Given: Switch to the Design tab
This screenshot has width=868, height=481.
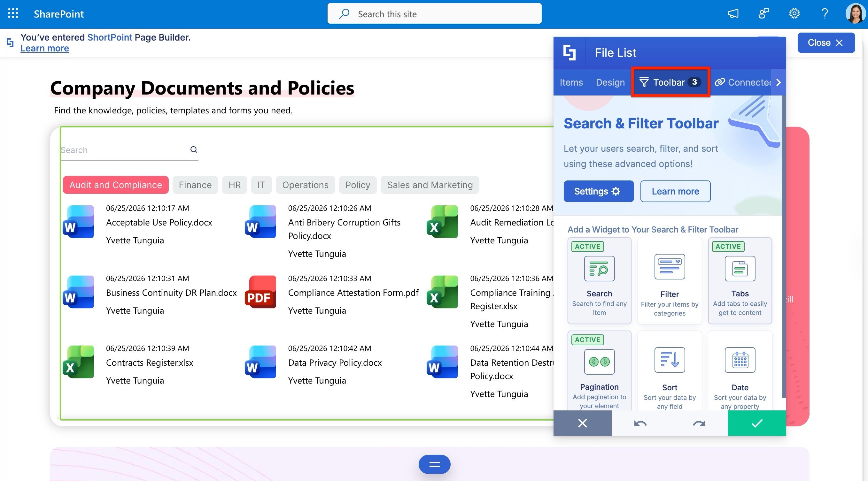Looking at the screenshot, I should click(x=610, y=82).
